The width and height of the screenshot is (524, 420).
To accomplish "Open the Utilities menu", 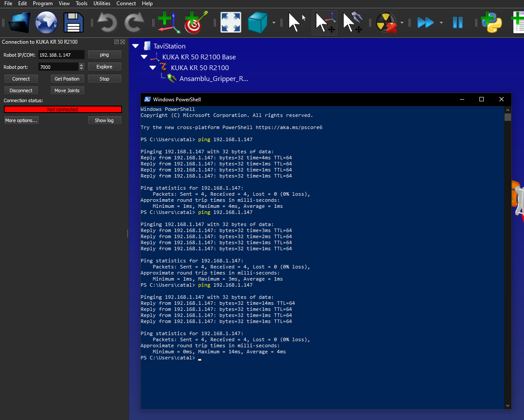I will click(102, 3).
